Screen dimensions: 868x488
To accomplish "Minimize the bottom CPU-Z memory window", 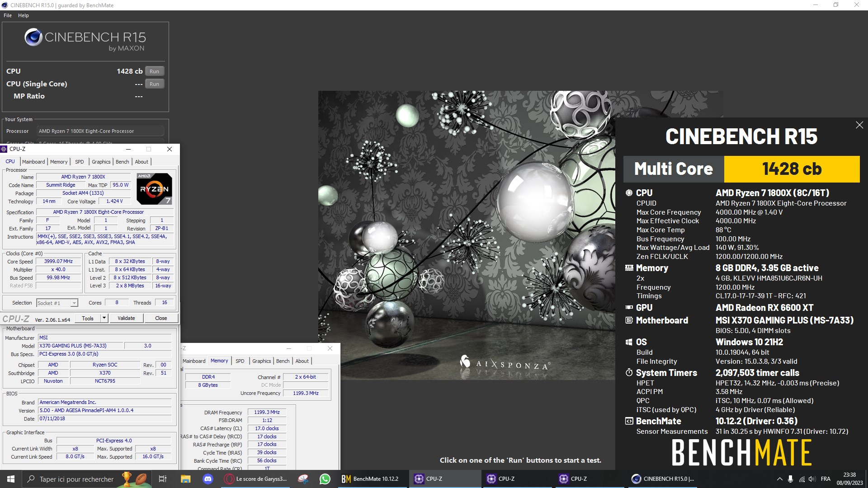I will pyautogui.click(x=289, y=348).
